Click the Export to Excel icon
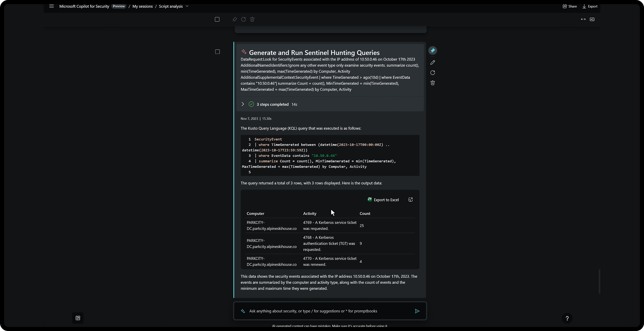 coord(369,199)
